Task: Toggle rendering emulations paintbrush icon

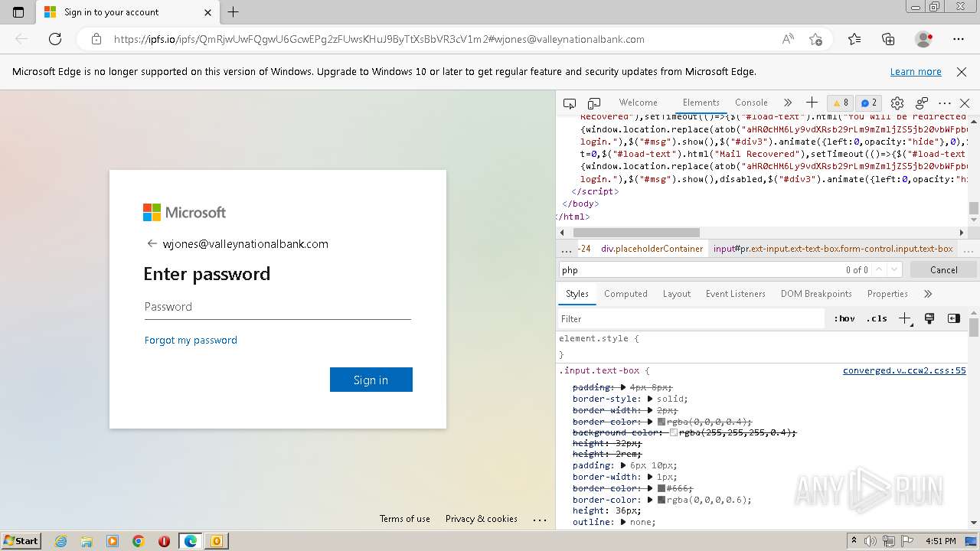Action: [929, 318]
